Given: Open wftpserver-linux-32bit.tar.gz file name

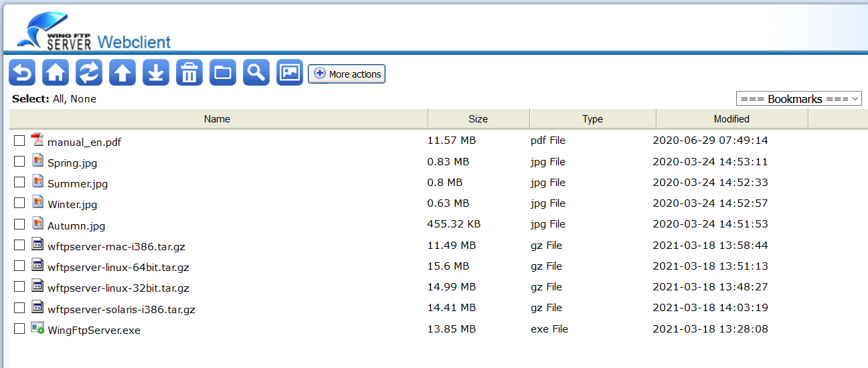Looking at the screenshot, I should [118, 288].
